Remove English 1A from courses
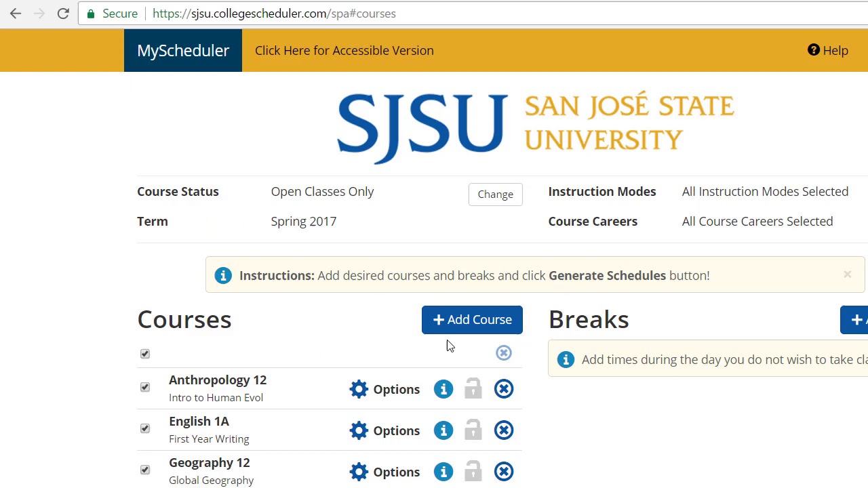Viewport: 868px width, 488px height. point(504,430)
